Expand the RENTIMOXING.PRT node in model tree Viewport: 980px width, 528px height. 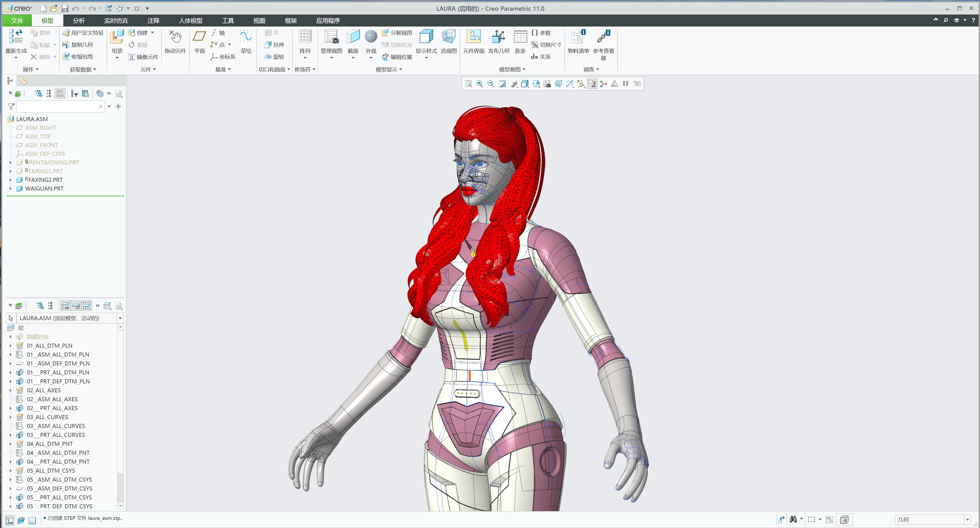click(10, 162)
